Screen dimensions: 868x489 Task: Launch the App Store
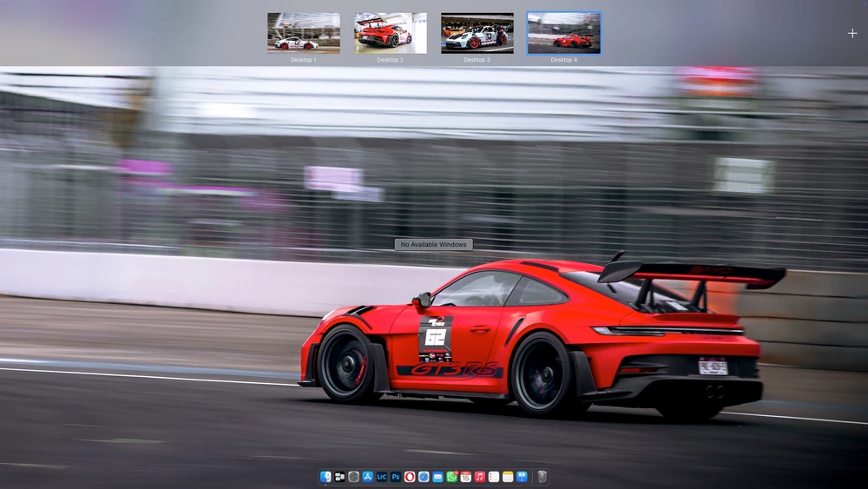(x=367, y=477)
